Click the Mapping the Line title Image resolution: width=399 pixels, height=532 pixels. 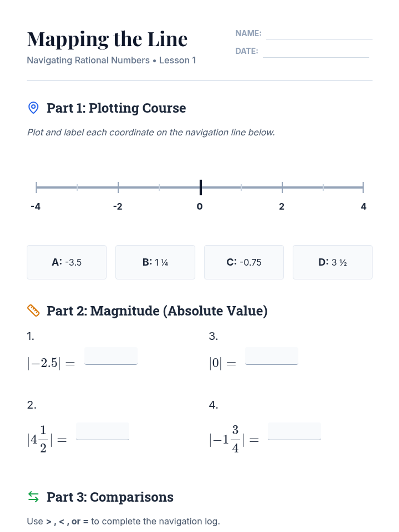point(107,39)
